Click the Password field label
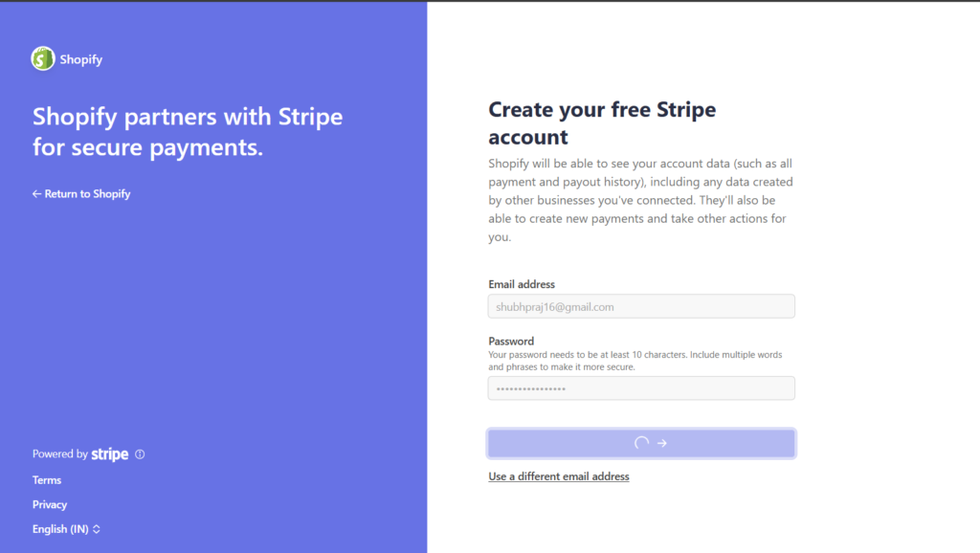 point(511,342)
